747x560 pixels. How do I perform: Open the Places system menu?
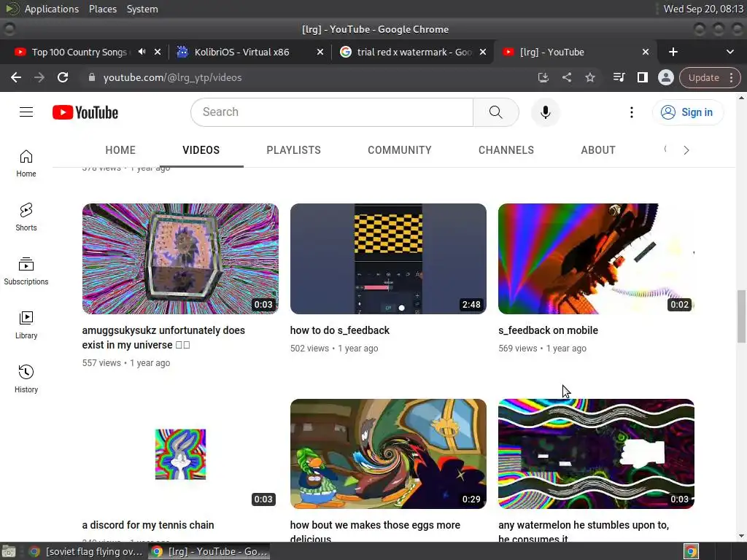tap(103, 9)
